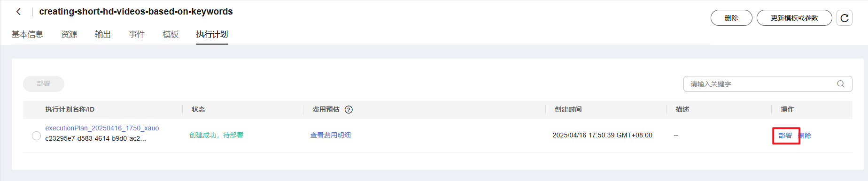Open the 资源 tab

click(x=69, y=34)
